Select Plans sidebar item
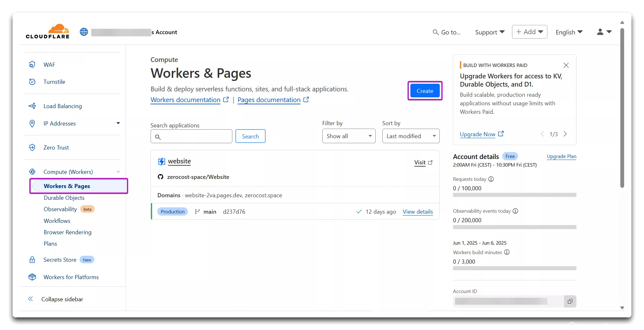644x330 pixels. [50, 243]
